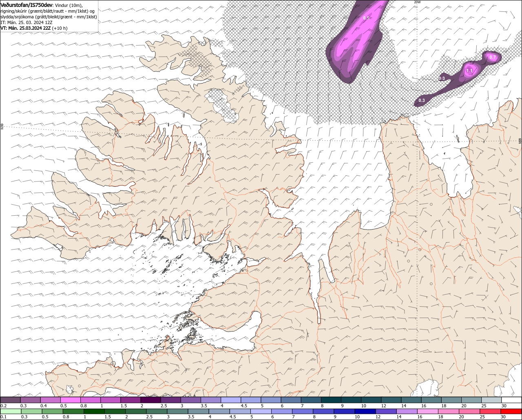Select the grayish purple 0.2–0.3 swatch on upper legend bar
Viewport: 522px width, 420px height.
pyautogui.click(x=10, y=400)
